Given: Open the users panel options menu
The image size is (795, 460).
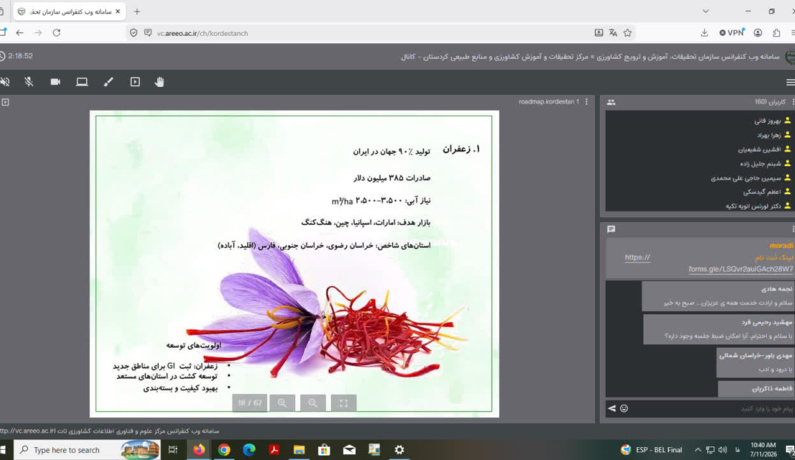Looking at the screenshot, I should coord(792,102).
